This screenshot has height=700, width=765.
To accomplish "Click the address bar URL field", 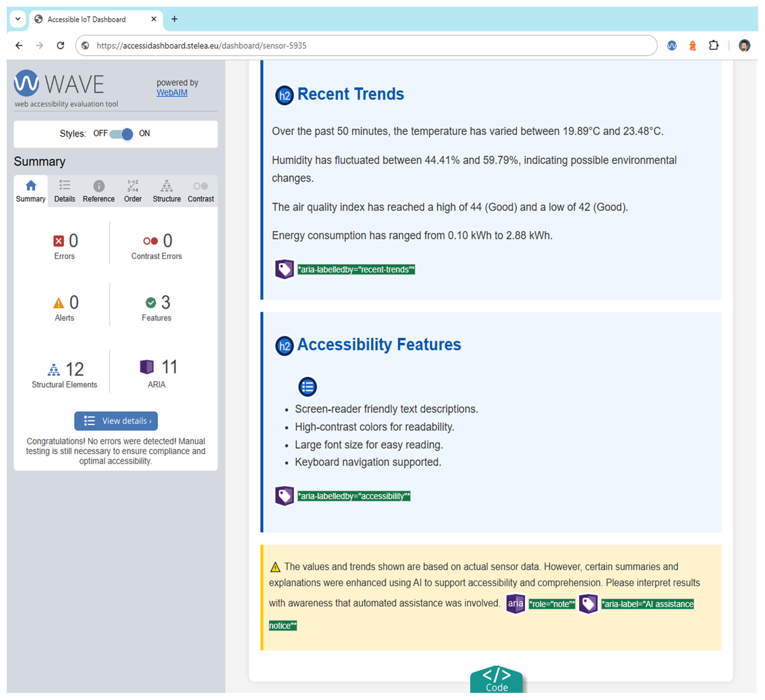I will pyautogui.click(x=366, y=46).
